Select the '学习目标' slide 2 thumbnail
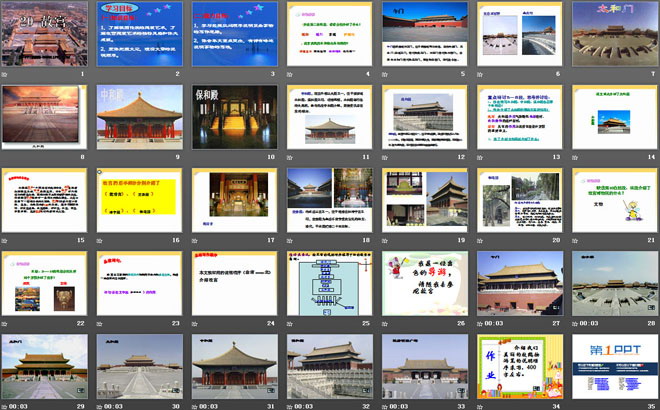The width and height of the screenshot is (660, 410). coord(141,34)
